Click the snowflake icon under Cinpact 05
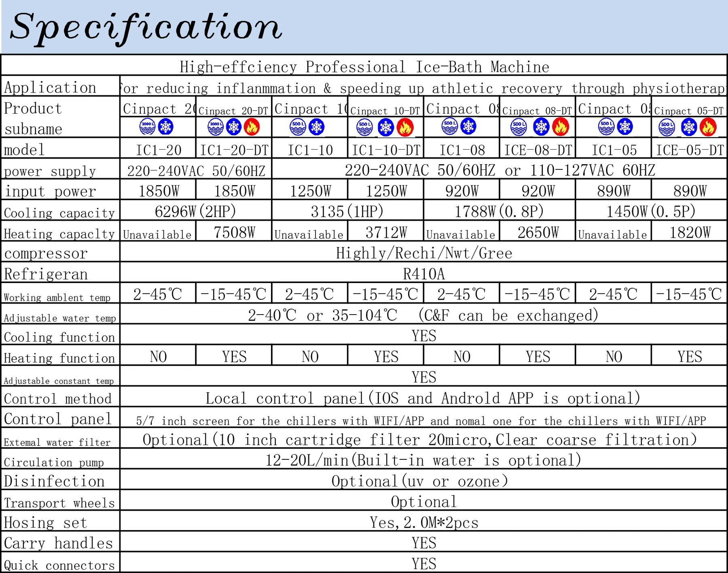Image resolution: width=728 pixels, height=573 pixels. [625, 127]
